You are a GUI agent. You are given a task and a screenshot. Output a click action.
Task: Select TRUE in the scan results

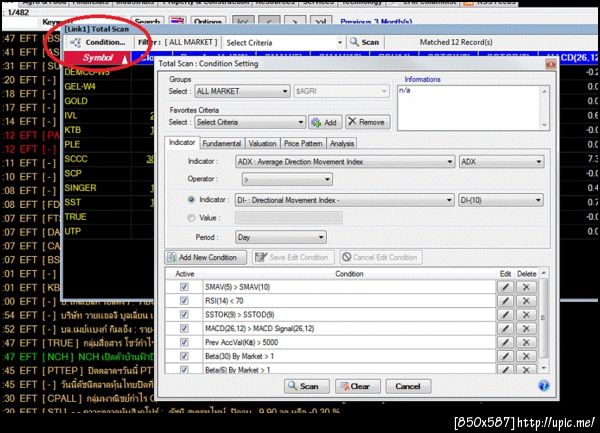coord(75,217)
